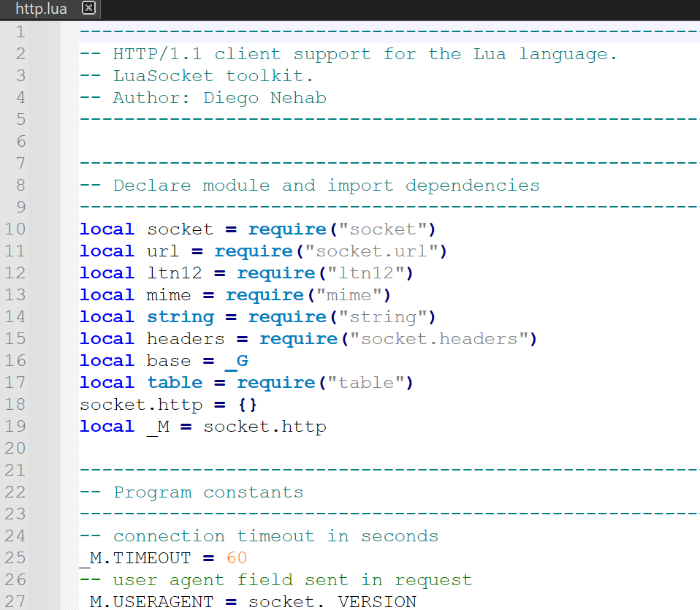Click the fold margin beside line 6
This screenshot has height=610, width=700.
[69, 142]
